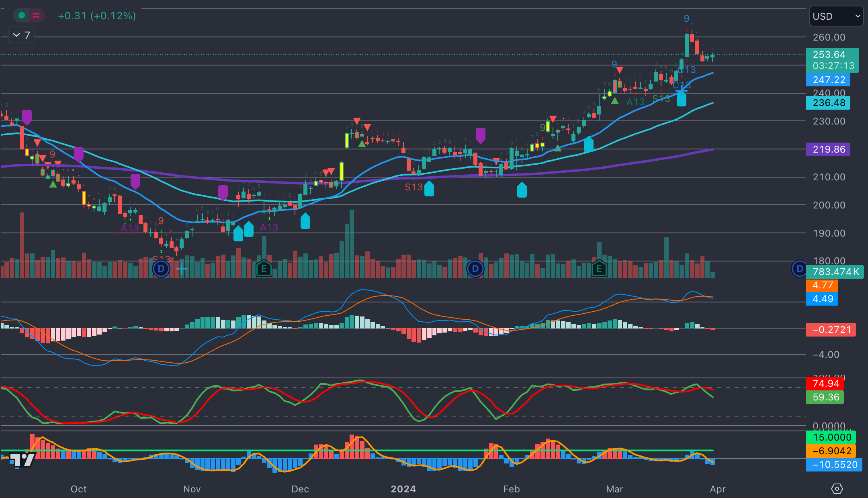Click the 2024 time axis label
This screenshot has width=868, height=498.
click(x=403, y=489)
